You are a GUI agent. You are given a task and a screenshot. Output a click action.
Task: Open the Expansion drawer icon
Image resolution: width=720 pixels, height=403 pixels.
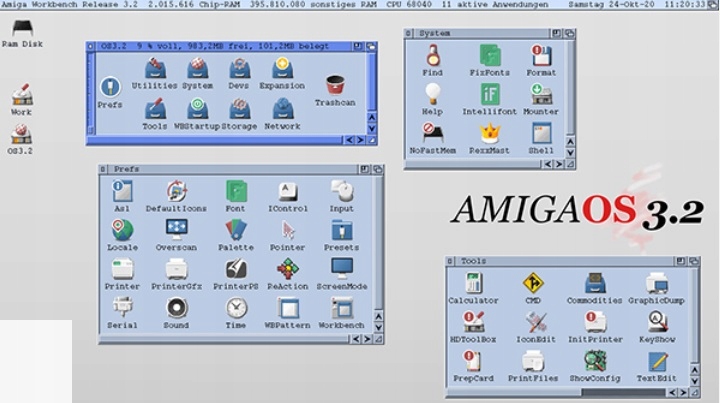(282, 68)
